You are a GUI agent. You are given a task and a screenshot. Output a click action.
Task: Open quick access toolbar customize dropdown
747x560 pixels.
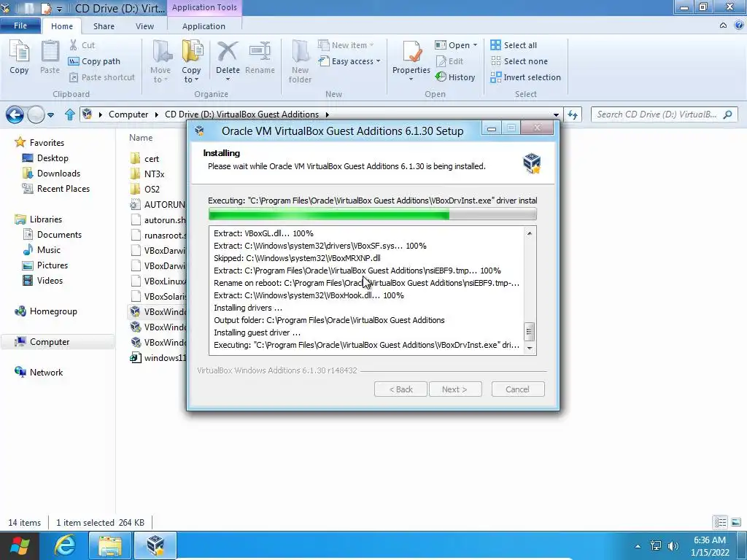pos(60,9)
